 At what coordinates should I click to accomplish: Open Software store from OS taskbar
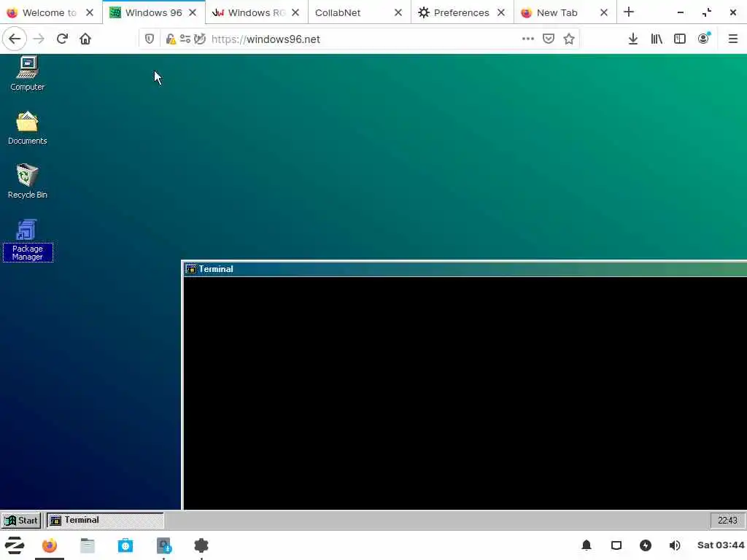click(125, 545)
